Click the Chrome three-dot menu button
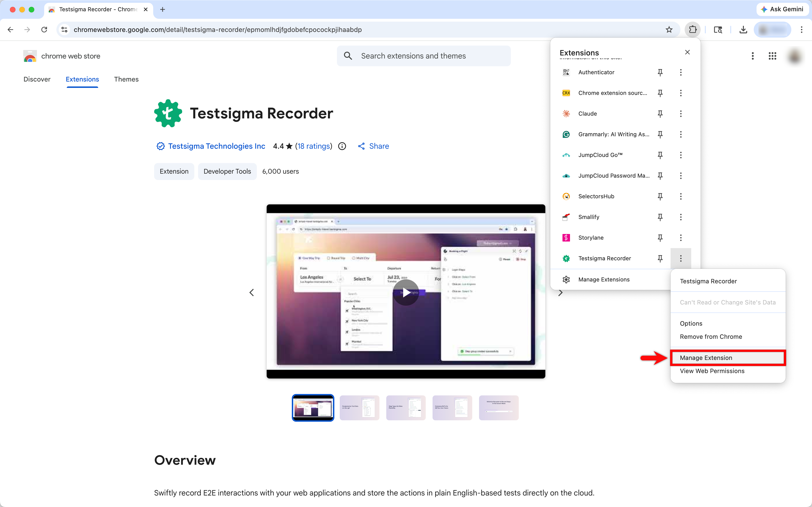Screen dimensions: 812x507 click(801, 30)
